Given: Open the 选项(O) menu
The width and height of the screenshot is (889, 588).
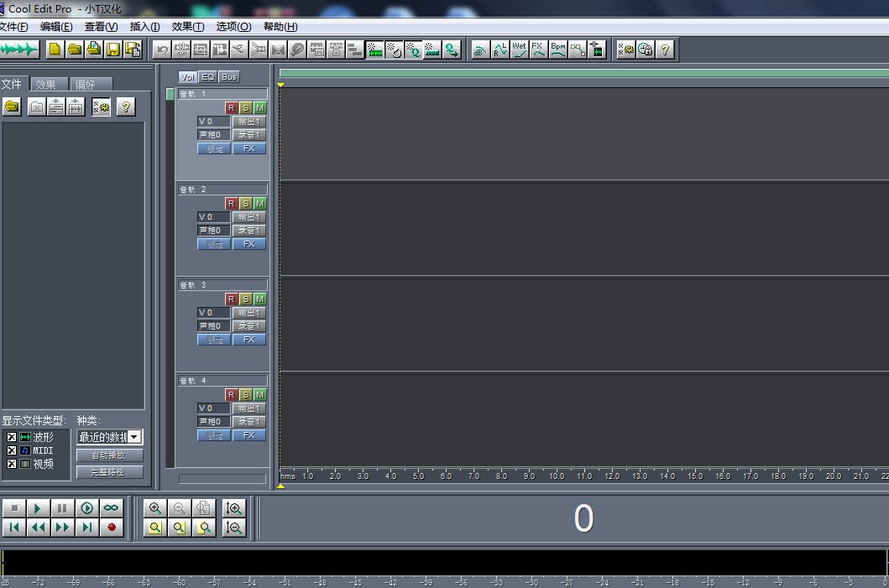Looking at the screenshot, I should 233,27.
